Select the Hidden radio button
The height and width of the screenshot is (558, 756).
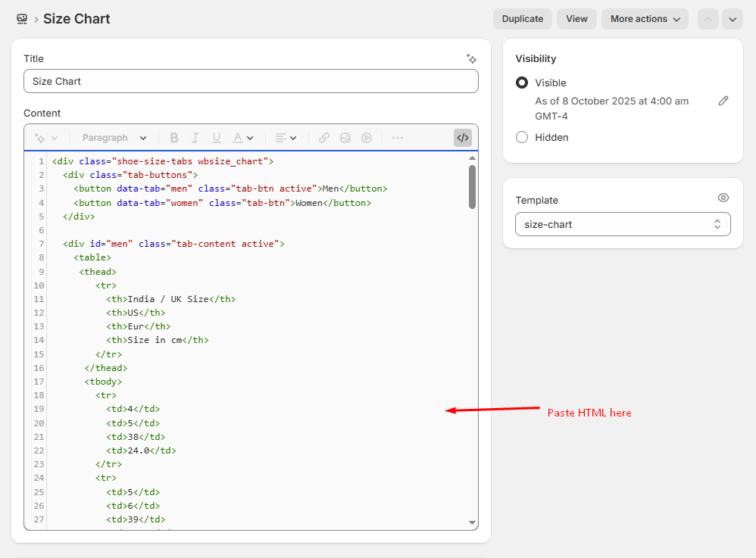(x=522, y=137)
